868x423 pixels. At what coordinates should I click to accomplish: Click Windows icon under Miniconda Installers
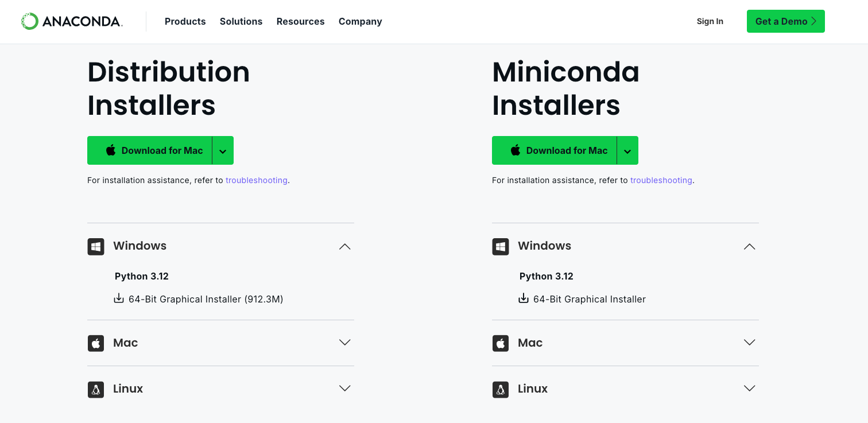click(501, 247)
